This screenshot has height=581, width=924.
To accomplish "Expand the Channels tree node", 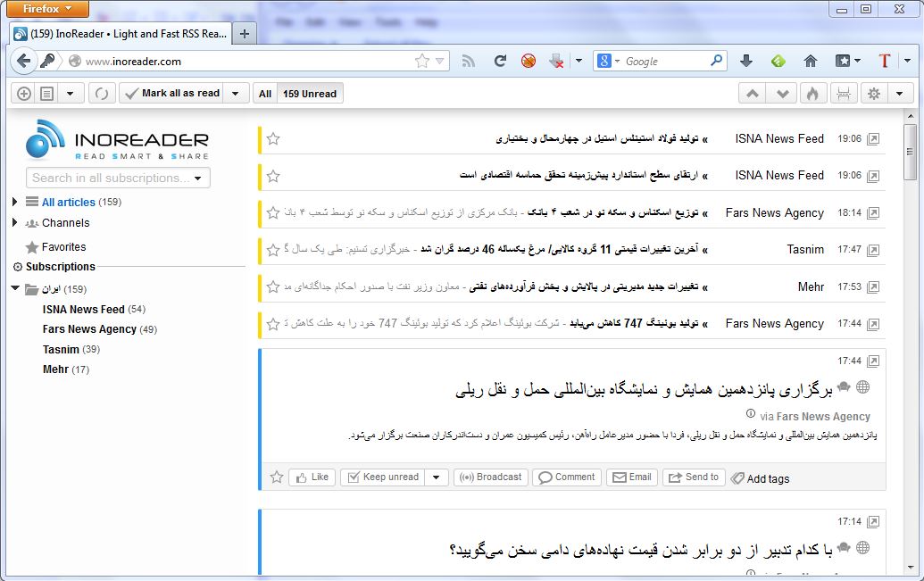I will click(15, 222).
